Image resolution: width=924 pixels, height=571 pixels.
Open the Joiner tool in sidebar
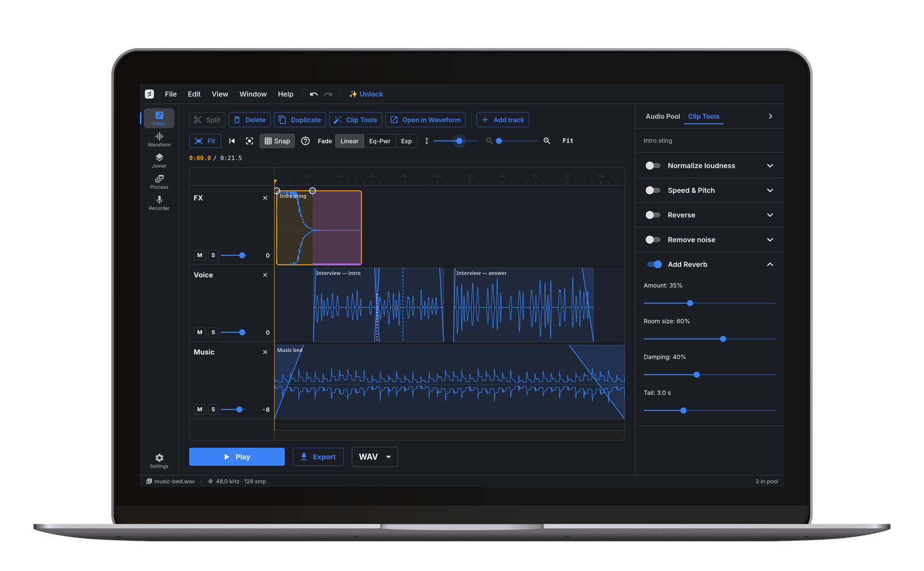[x=159, y=161]
